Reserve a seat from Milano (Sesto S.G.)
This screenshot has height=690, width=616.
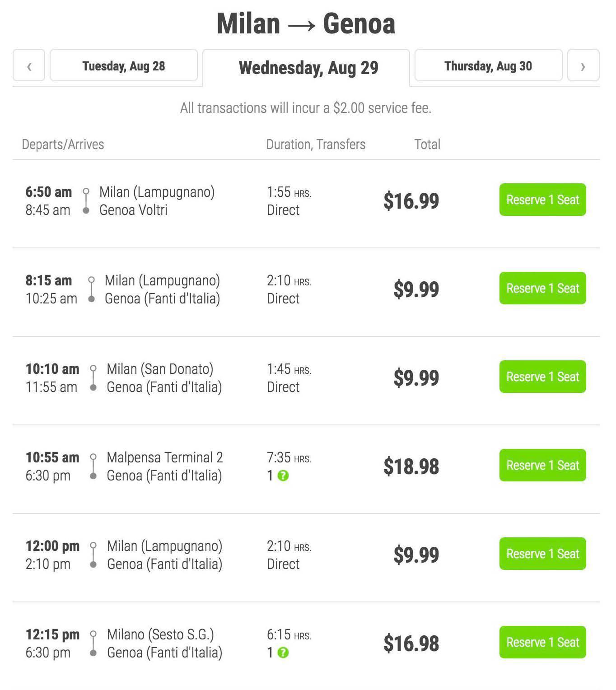pyautogui.click(x=542, y=642)
